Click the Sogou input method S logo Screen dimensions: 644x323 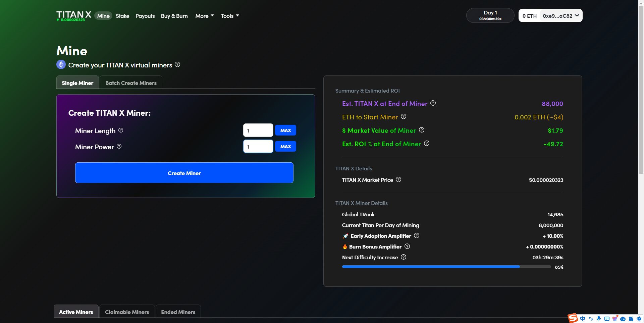pos(573,318)
